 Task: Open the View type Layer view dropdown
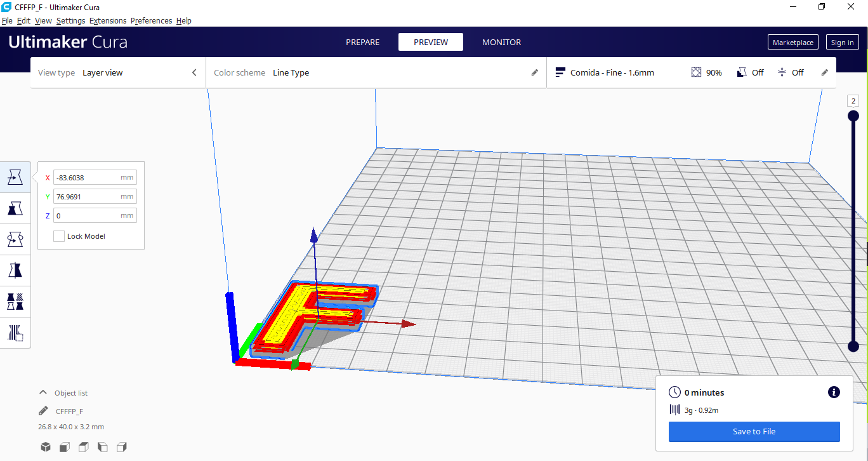[118, 73]
